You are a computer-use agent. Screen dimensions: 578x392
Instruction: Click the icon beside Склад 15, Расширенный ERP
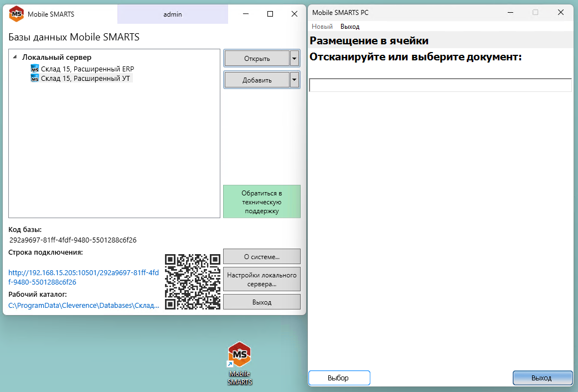pos(35,69)
